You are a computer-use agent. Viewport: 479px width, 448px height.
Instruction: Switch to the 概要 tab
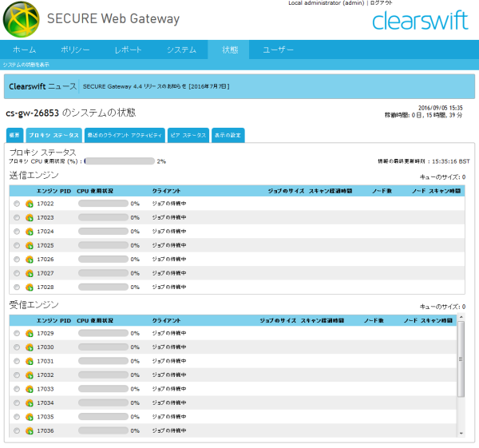[x=14, y=135]
